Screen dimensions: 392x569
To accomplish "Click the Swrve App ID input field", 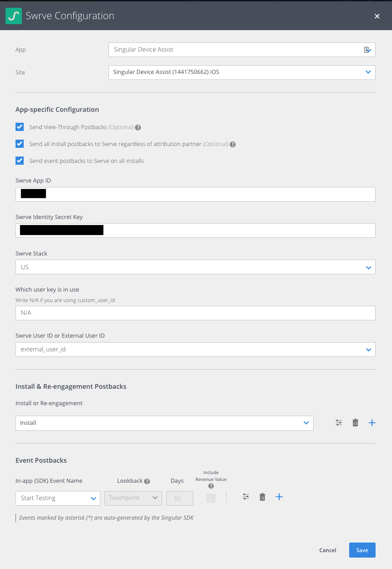I will pyautogui.click(x=196, y=194).
